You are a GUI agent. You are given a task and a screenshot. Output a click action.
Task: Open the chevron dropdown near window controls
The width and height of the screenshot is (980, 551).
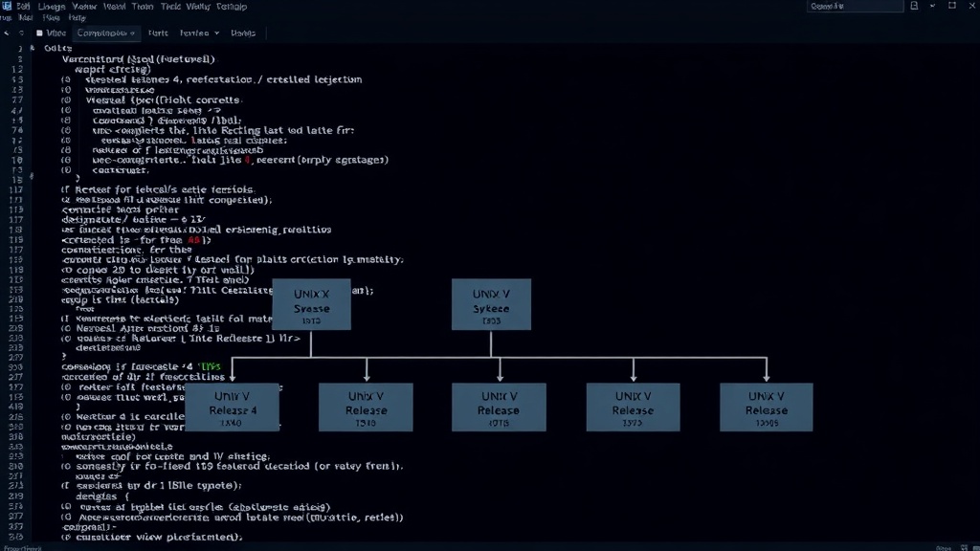click(x=932, y=6)
